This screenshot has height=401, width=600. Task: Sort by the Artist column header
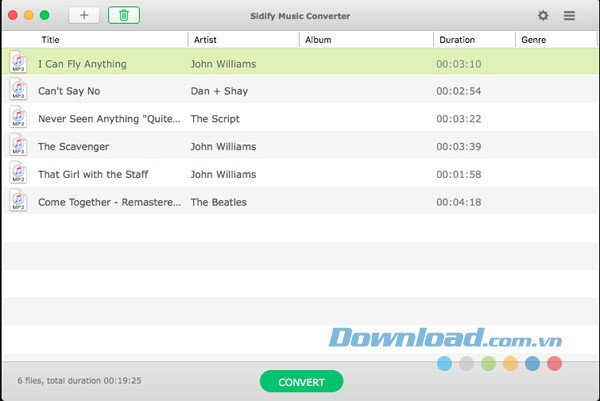point(205,40)
